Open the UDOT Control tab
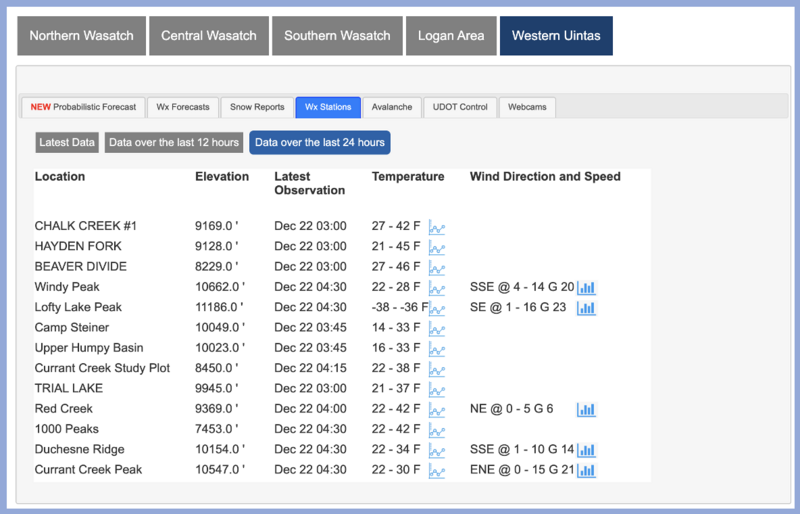This screenshot has height=514, width=800. point(459,107)
